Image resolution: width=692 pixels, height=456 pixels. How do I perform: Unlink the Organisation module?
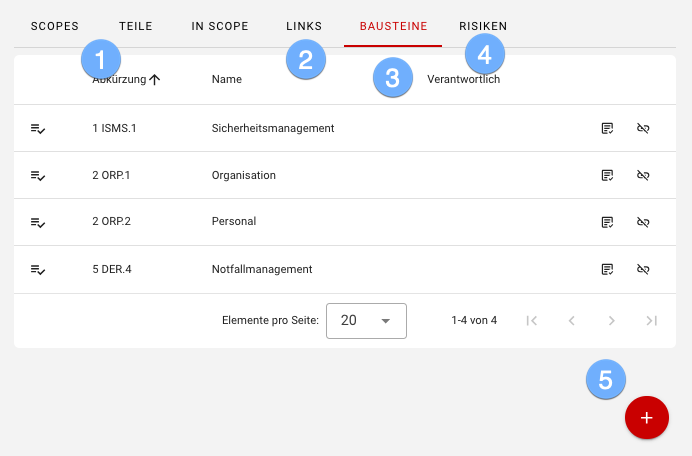pos(644,175)
